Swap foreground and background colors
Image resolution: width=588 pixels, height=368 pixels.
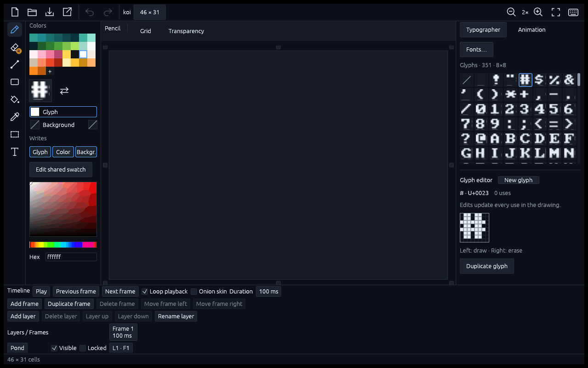(x=64, y=91)
